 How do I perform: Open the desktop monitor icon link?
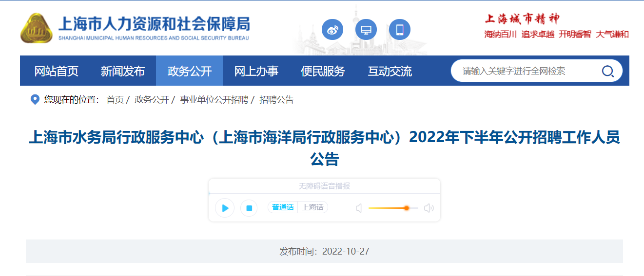[x=366, y=30]
